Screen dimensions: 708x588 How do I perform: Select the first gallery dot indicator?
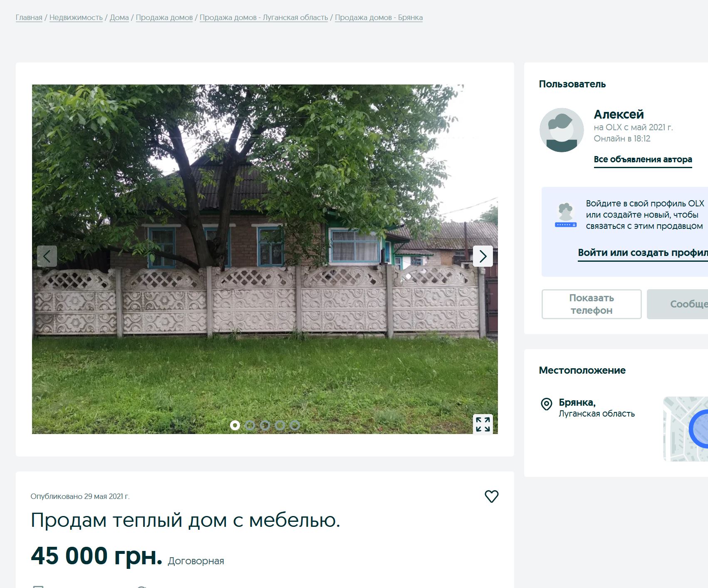coord(235,425)
